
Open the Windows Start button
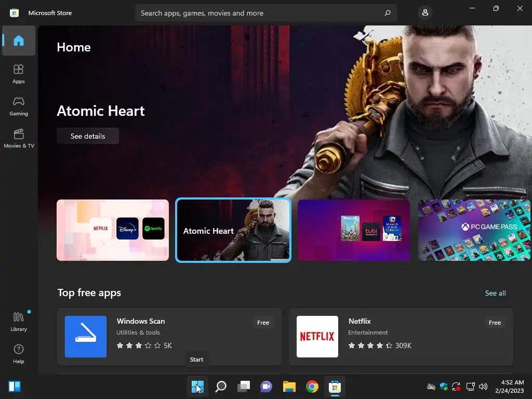(x=197, y=387)
